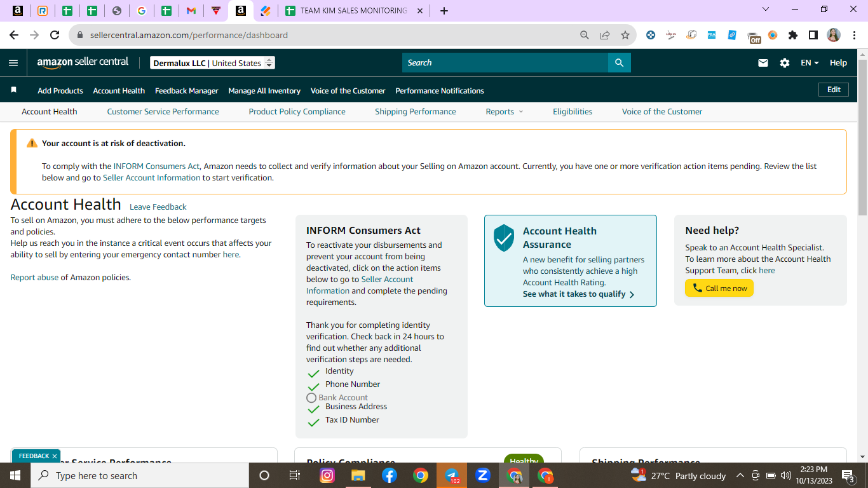Click the Windows Start button
Image resolution: width=868 pixels, height=488 pixels.
point(15,475)
